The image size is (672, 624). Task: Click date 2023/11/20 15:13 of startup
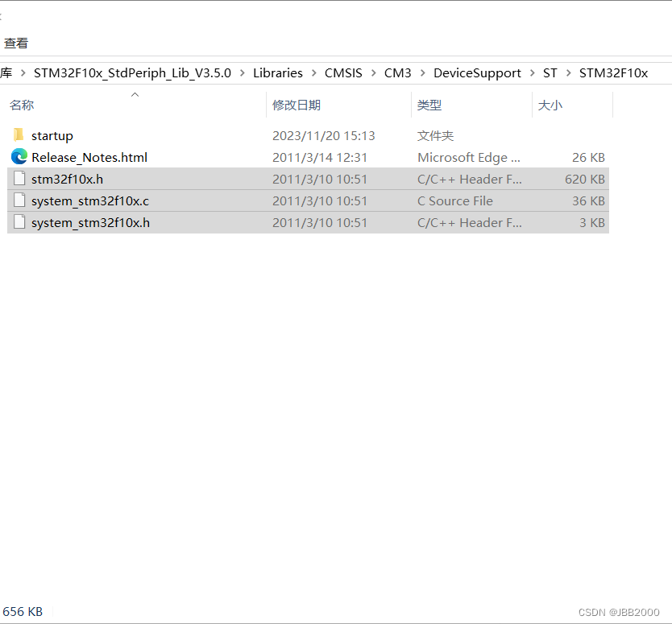[x=324, y=136]
